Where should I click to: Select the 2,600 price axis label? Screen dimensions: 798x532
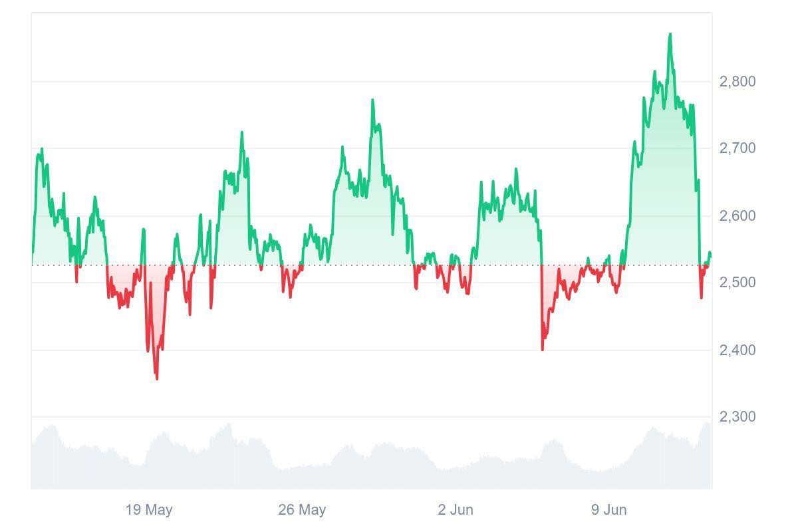(x=737, y=216)
